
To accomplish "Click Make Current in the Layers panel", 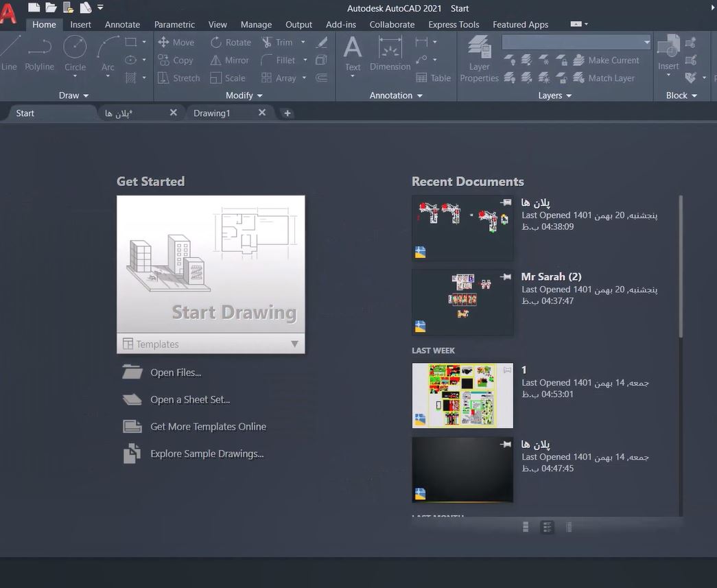I will click(606, 60).
